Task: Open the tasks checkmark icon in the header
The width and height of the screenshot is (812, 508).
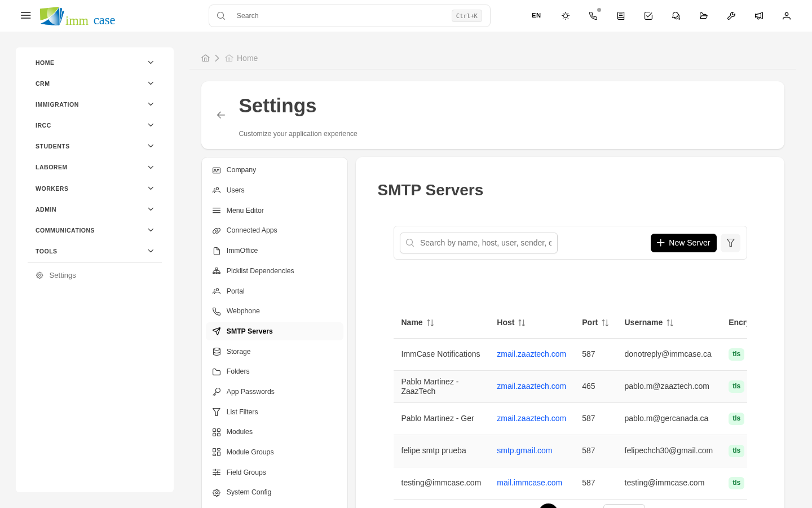Action: tap(648, 16)
